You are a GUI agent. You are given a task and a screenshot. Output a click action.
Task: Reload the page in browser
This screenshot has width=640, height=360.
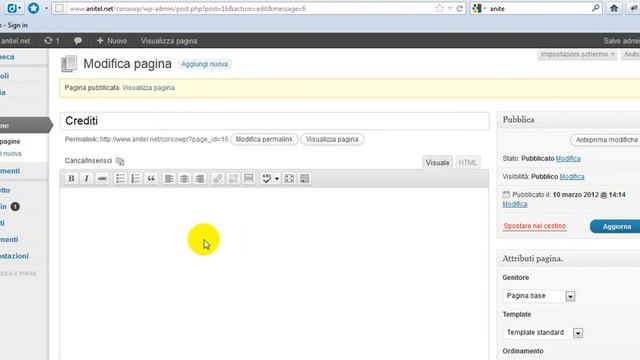(x=460, y=8)
